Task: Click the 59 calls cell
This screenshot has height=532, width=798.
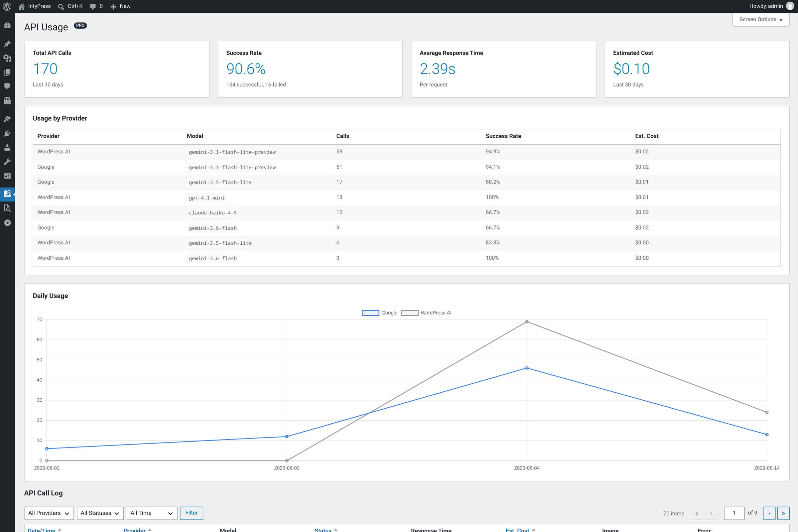Action: click(339, 152)
